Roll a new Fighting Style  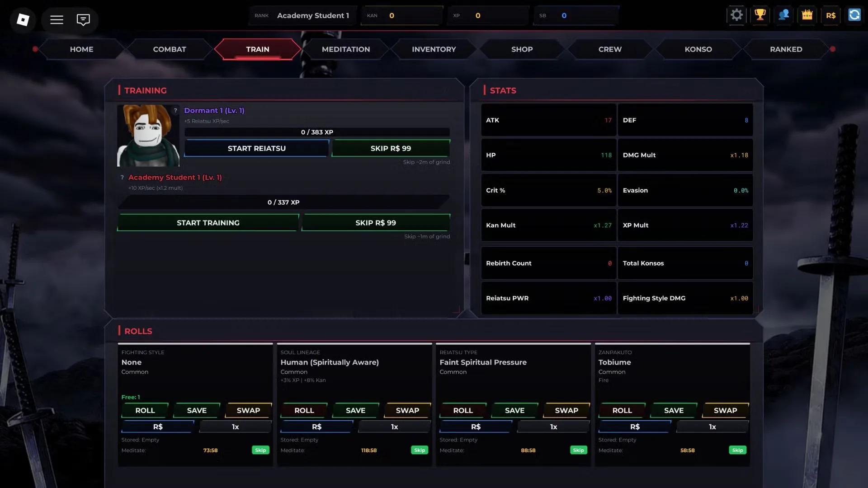pyautogui.click(x=145, y=410)
